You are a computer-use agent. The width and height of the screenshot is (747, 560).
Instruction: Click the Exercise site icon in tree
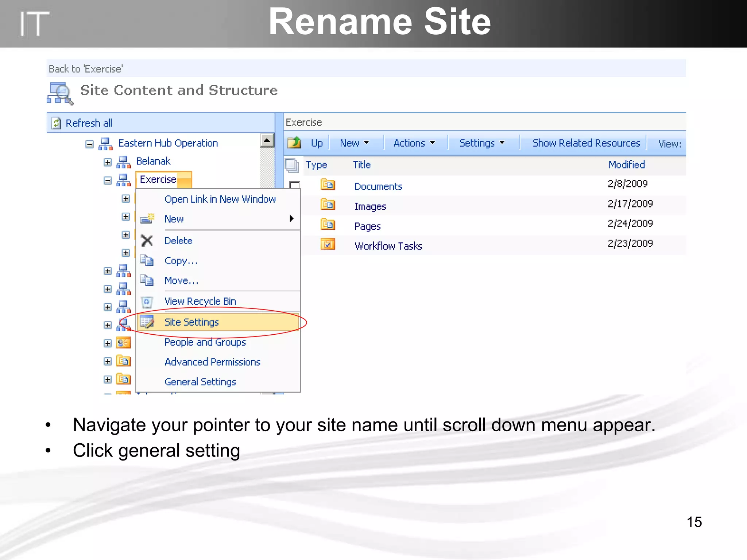123,180
